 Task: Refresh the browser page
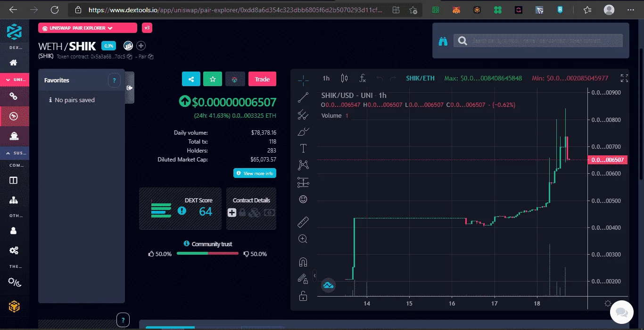coord(55,9)
